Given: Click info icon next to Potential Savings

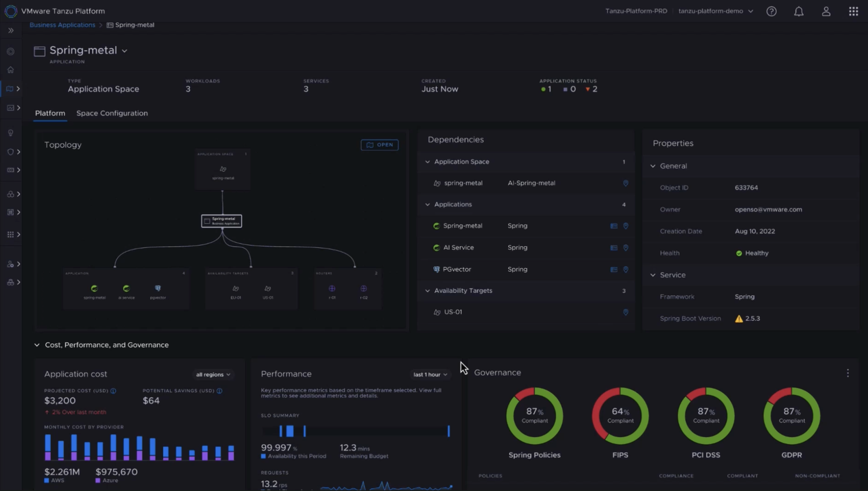Looking at the screenshot, I should point(219,391).
